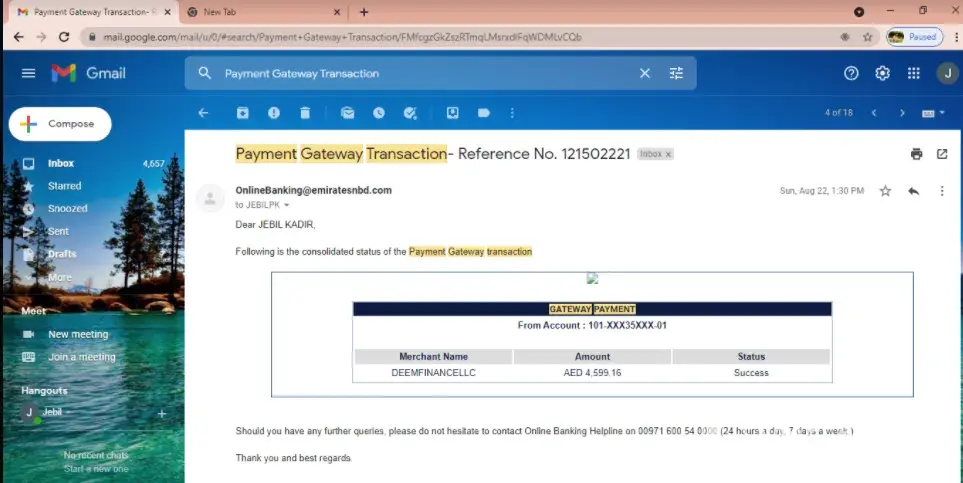Reload the page
Screen dimensions: 963x483
coord(64,37)
